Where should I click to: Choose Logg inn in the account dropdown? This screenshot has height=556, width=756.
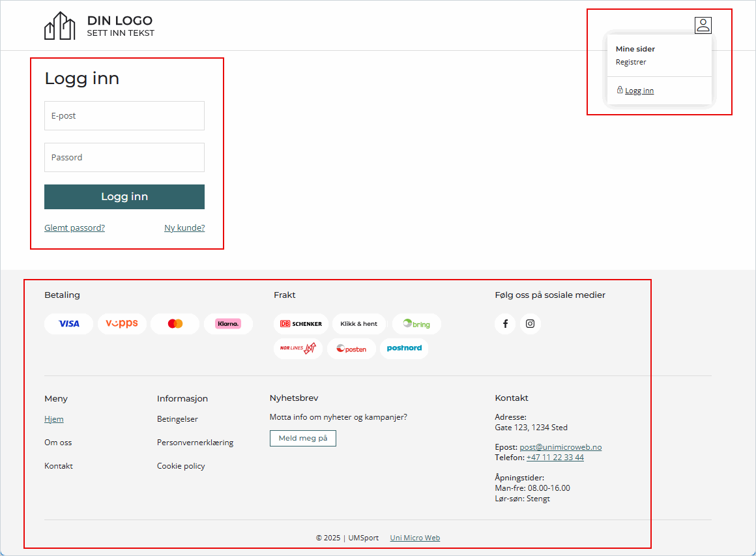(x=639, y=91)
